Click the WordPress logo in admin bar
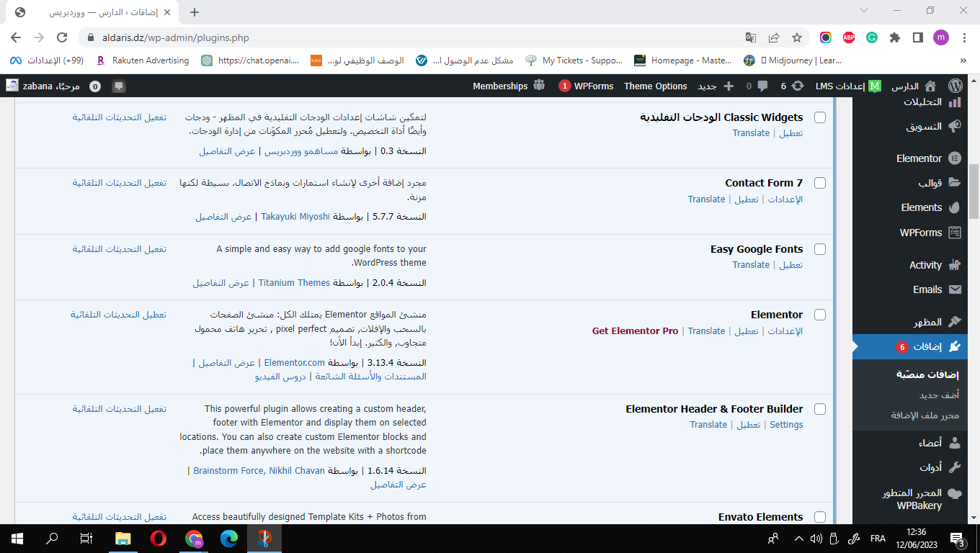Screen dimensions: 980x553 pyautogui.click(x=955, y=86)
